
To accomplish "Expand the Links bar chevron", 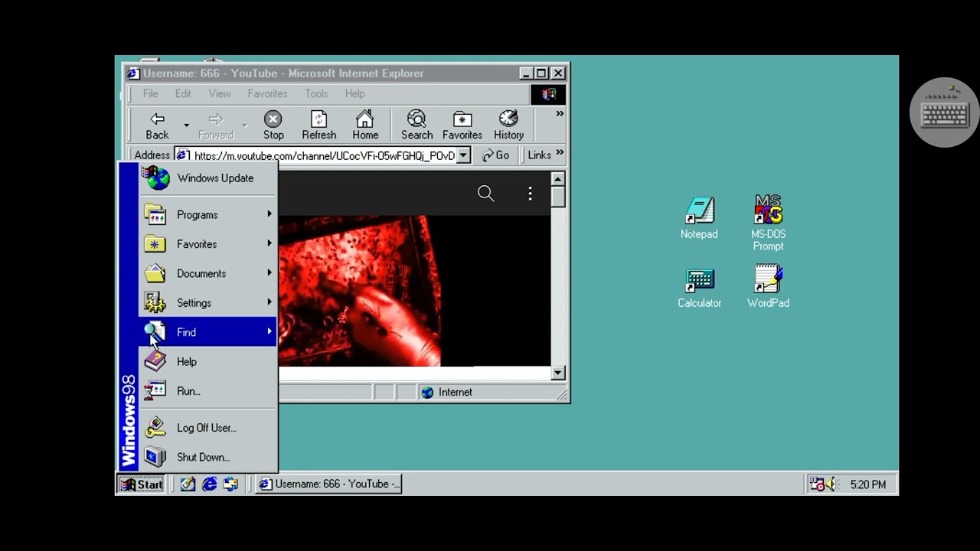I will pyautogui.click(x=560, y=154).
